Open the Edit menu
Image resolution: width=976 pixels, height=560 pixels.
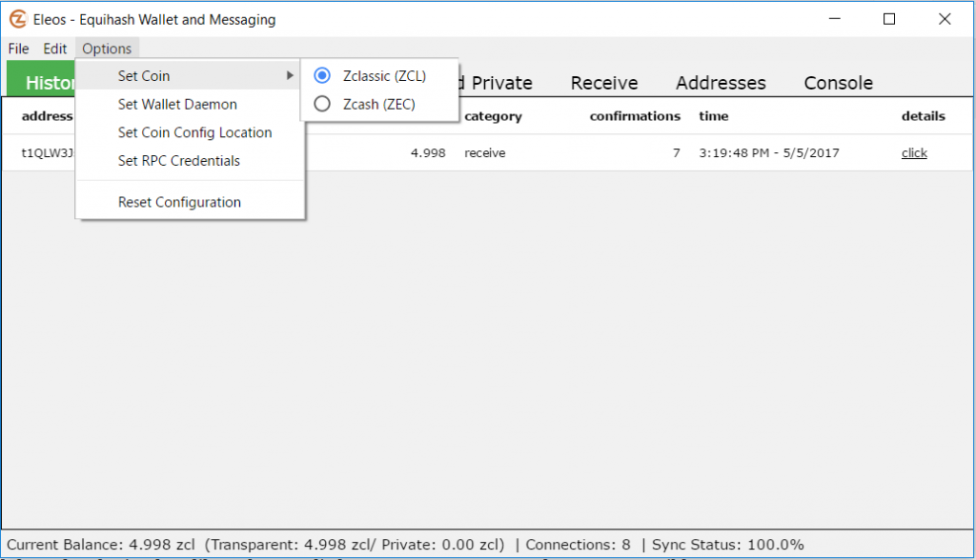click(54, 49)
